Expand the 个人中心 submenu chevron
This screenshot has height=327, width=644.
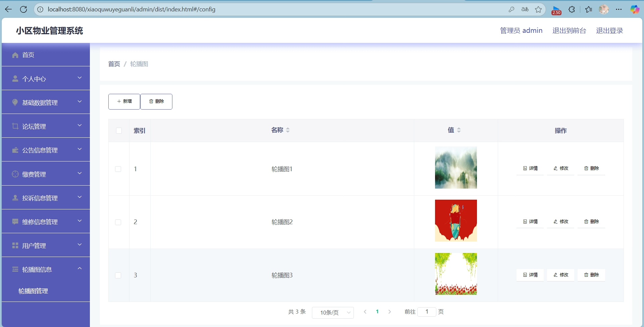[x=80, y=78]
